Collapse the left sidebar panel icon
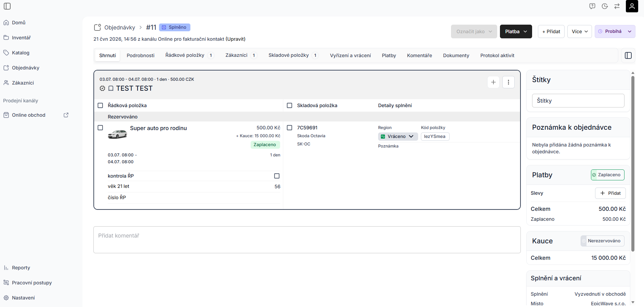Screen dimensions: 644x307 point(7,6)
